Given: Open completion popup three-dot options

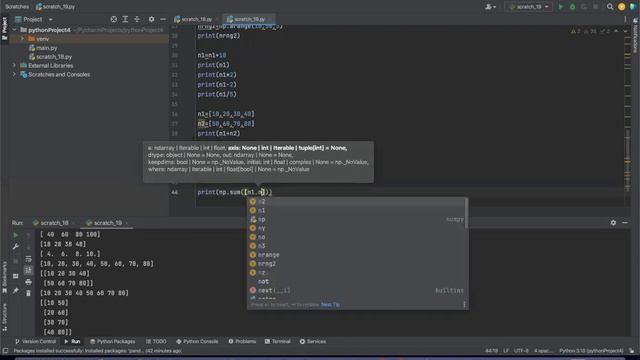Looking at the screenshot, I should tap(464, 305).
